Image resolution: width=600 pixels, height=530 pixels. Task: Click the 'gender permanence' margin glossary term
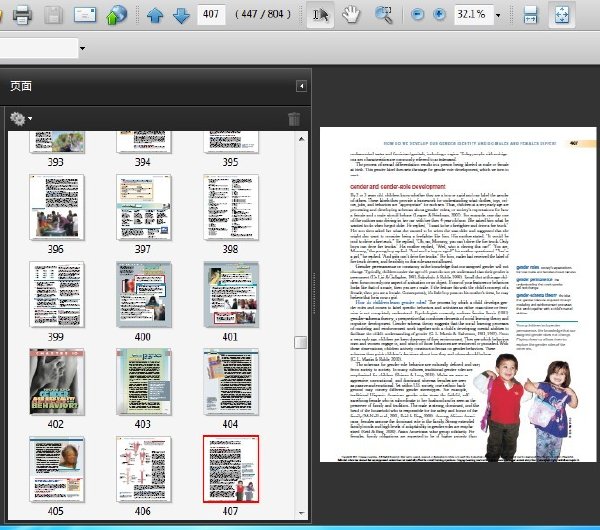534,280
